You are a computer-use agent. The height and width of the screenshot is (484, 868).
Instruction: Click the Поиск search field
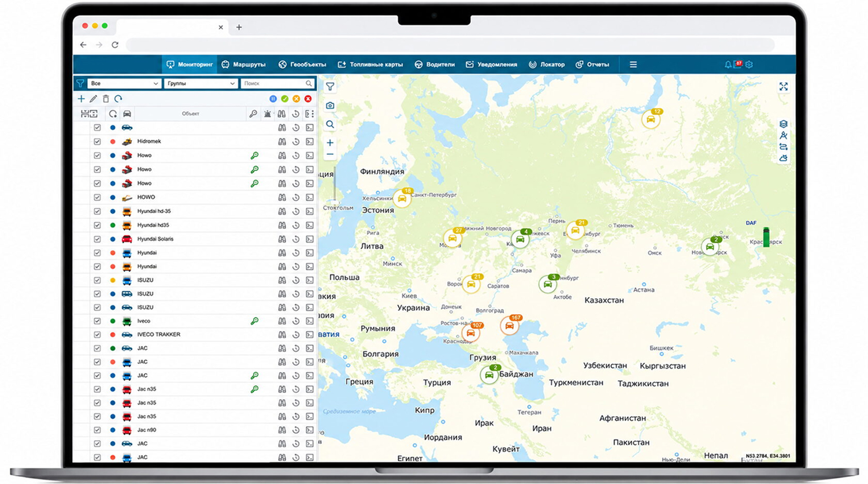(x=277, y=84)
